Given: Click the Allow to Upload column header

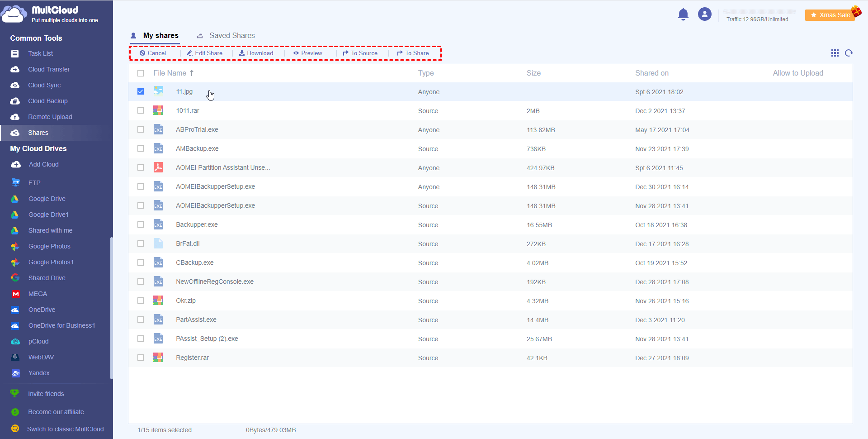Looking at the screenshot, I should click(x=798, y=73).
